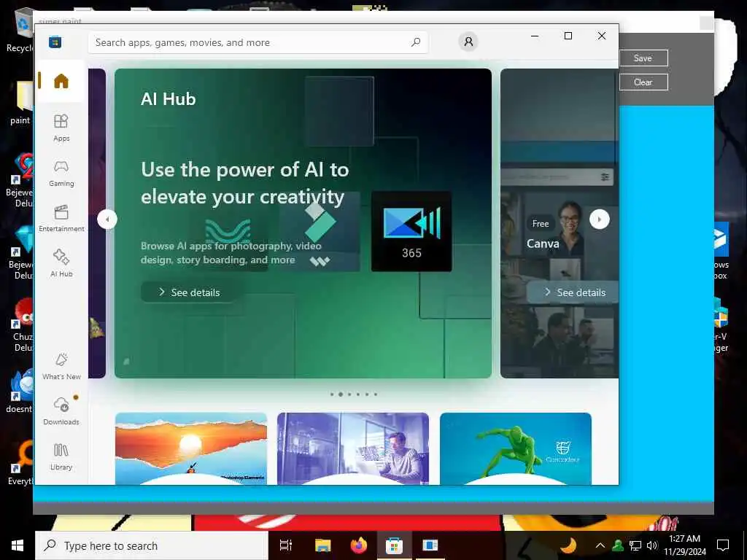Viewport: 747px width, 560px height.
Task: Open network status tray icon
Action: point(635,545)
